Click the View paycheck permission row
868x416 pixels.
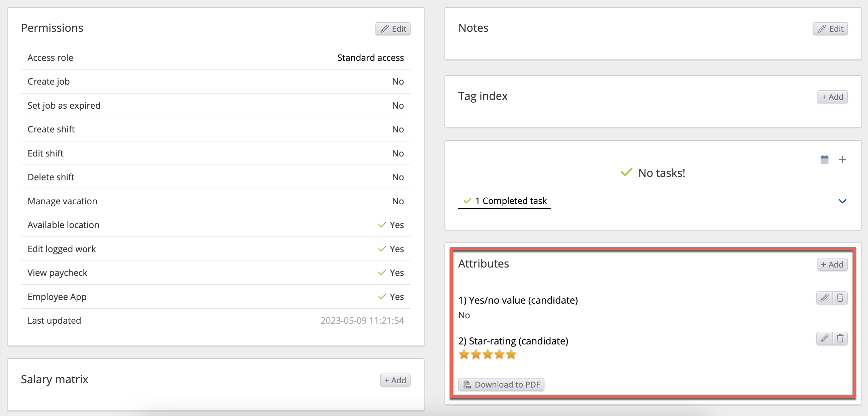215,273
